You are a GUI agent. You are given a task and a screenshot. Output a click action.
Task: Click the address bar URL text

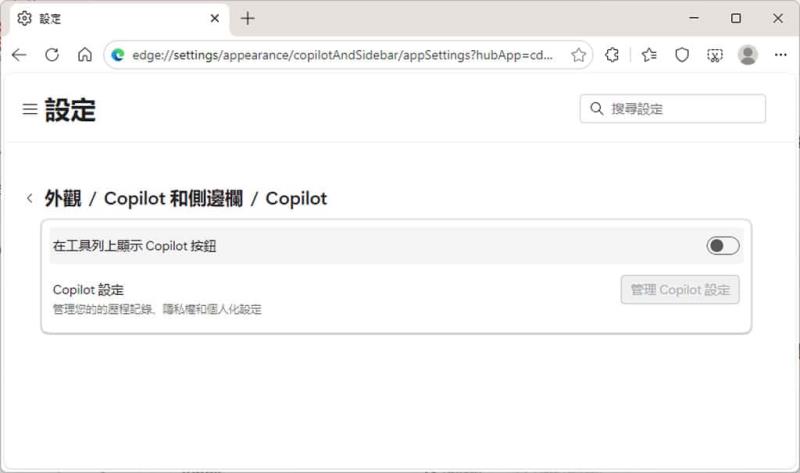pyautogui.click(x=342, y=55)
